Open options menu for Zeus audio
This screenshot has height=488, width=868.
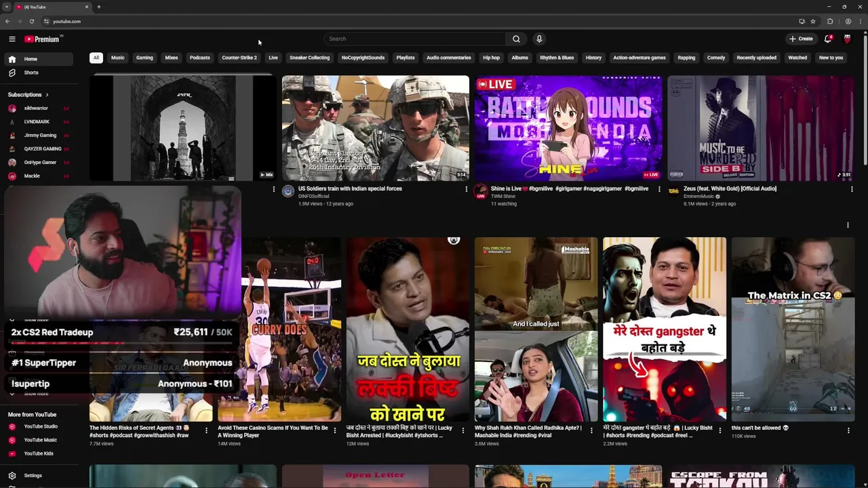(852, 189)
